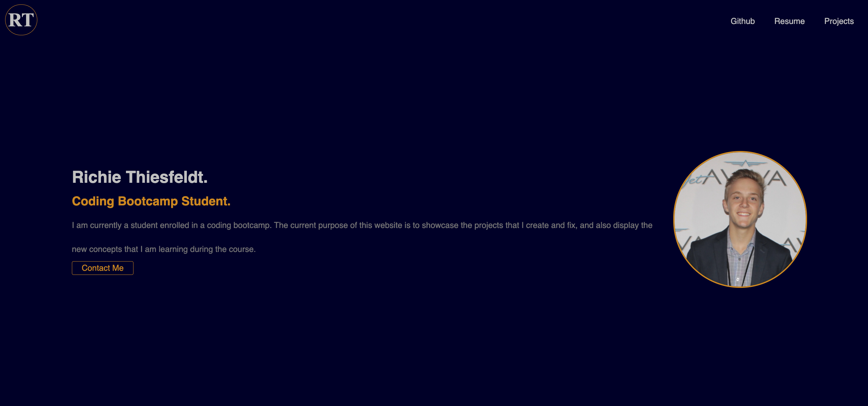Click the word 'Thiesfeldt.' in the heading
The height and width of the screenshot is (406, 868).
[167, 177]
